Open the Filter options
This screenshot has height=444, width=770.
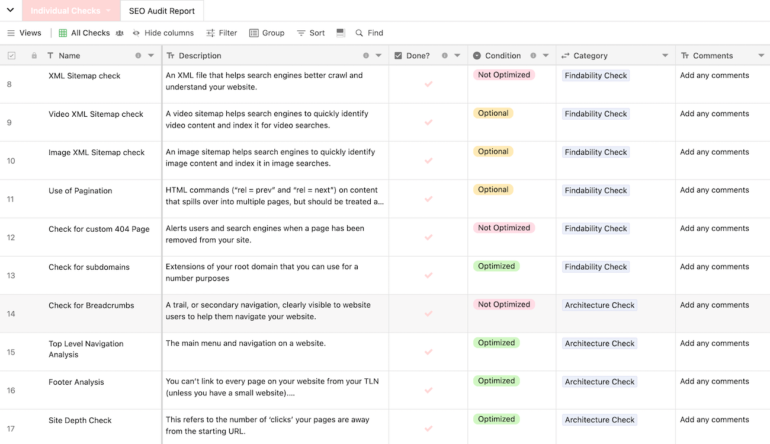(221, 33)
